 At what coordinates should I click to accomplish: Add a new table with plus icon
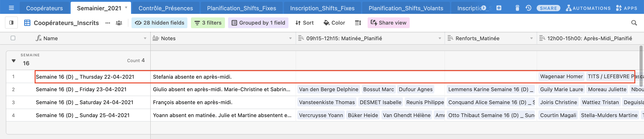(499, 8)
